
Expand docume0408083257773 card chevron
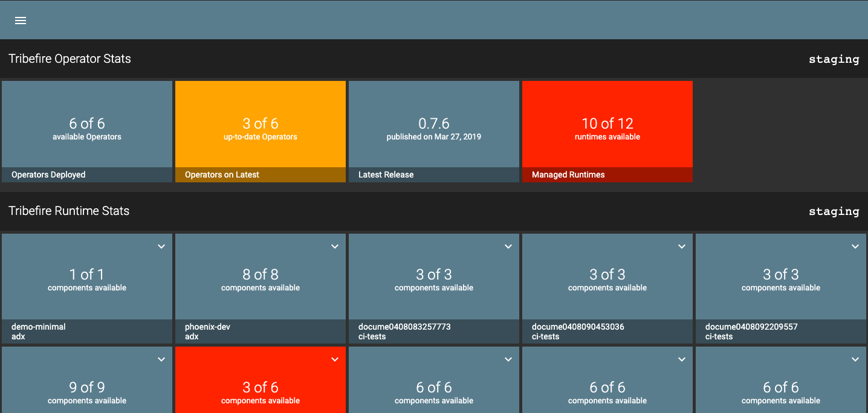click(x=508, y=246)
